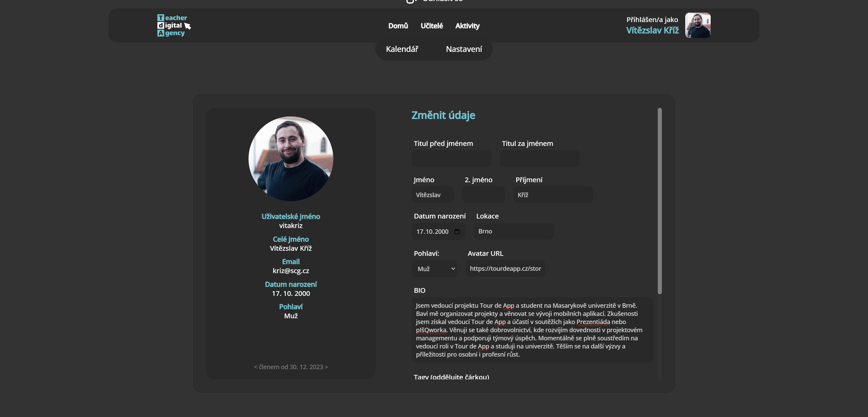Switch to the Nastavení tab
This screenshot has width=868, height=417.
[464, 49]
